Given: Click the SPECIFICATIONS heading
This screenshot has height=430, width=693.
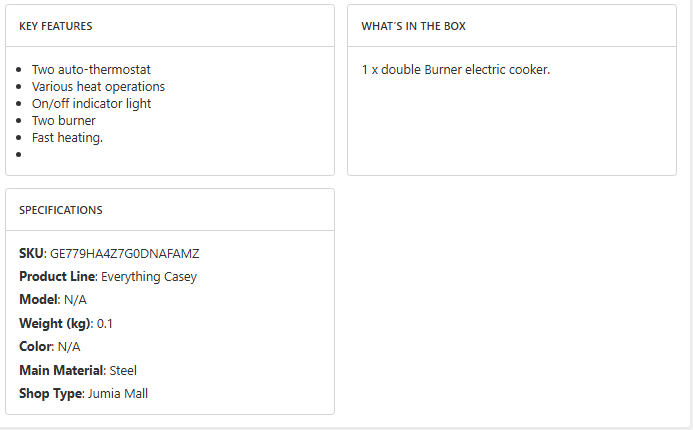Looking at the screenshot, I should pyautogui.click(x=61, y=210).
